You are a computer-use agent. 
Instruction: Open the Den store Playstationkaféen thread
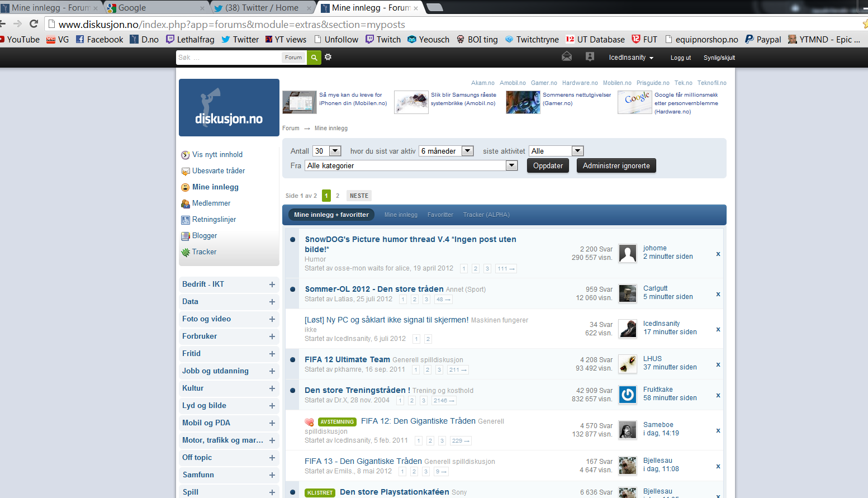coord(394,492)
